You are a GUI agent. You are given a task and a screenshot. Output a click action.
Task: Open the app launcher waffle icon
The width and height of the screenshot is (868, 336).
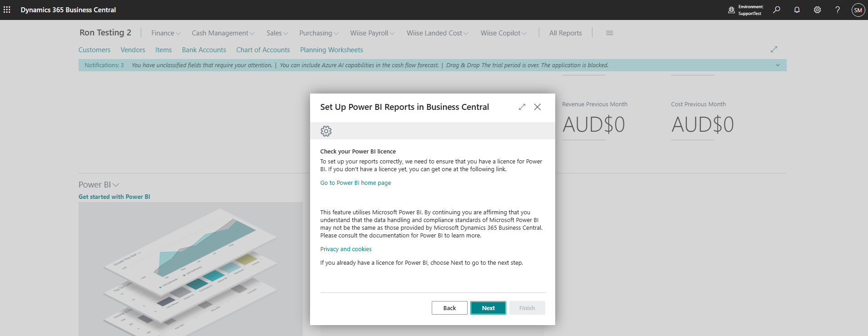[x=7, y=10]
